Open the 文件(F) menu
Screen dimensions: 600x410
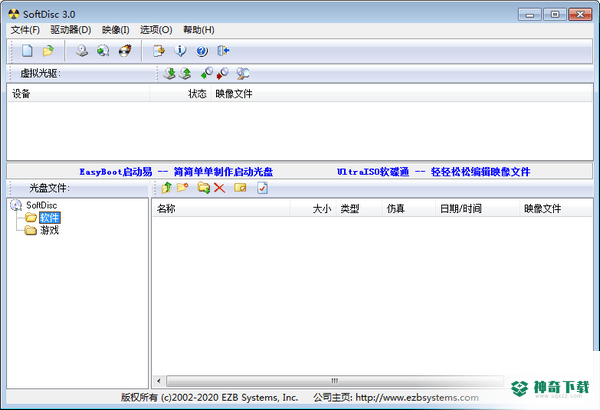(25, 30)
